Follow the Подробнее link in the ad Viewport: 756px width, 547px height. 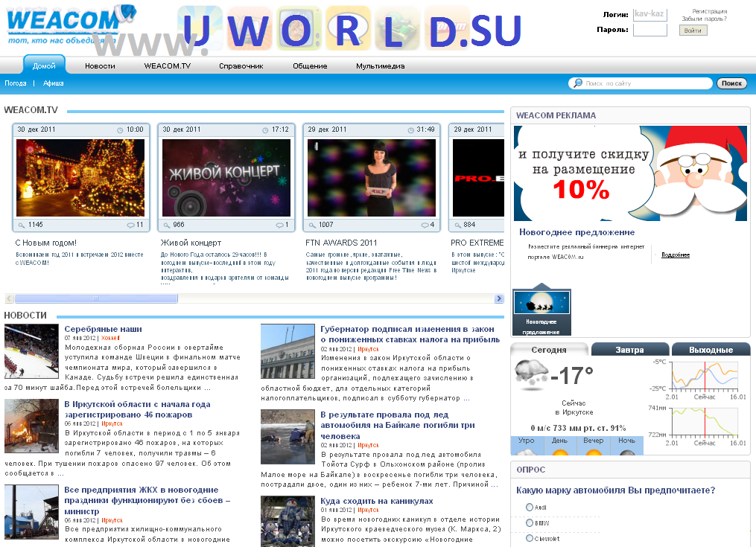(675, 255)
